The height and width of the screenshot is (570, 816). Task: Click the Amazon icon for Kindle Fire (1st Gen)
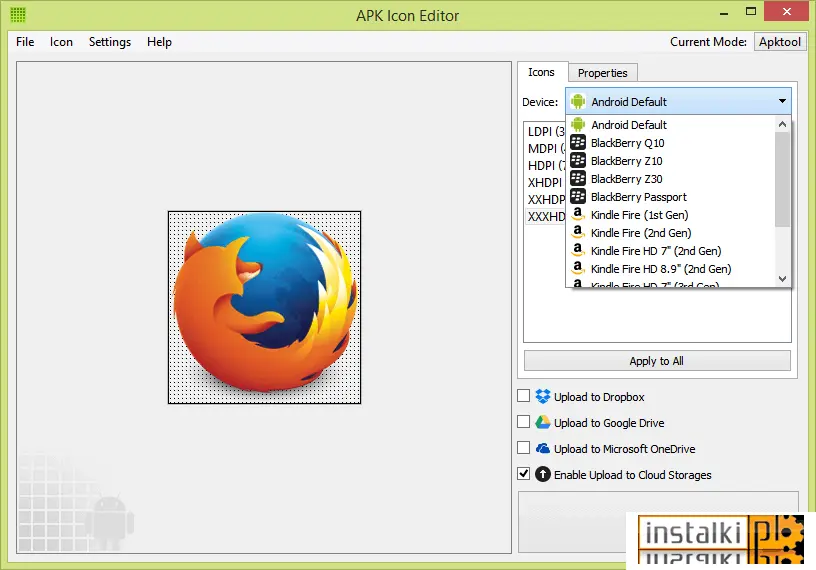578,214
